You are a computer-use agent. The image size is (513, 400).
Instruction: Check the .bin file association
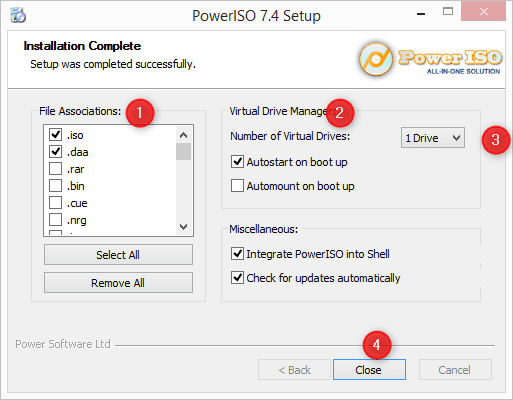click(x=55, y=186)
